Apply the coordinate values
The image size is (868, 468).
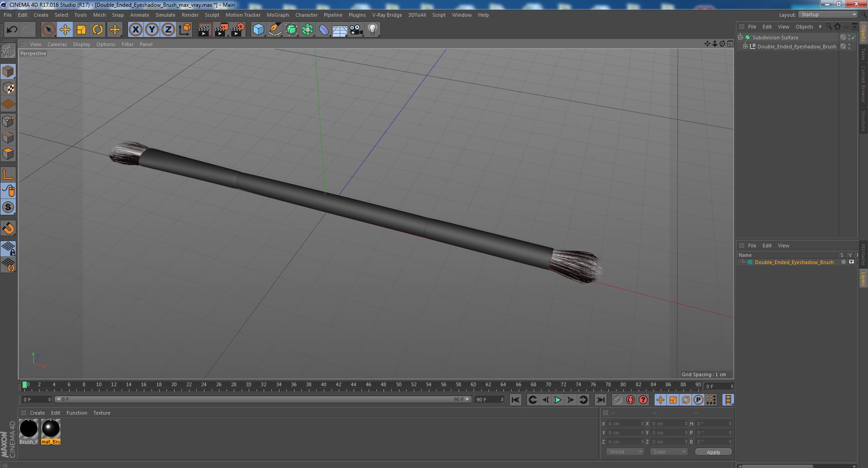click(x=713, y=452)
